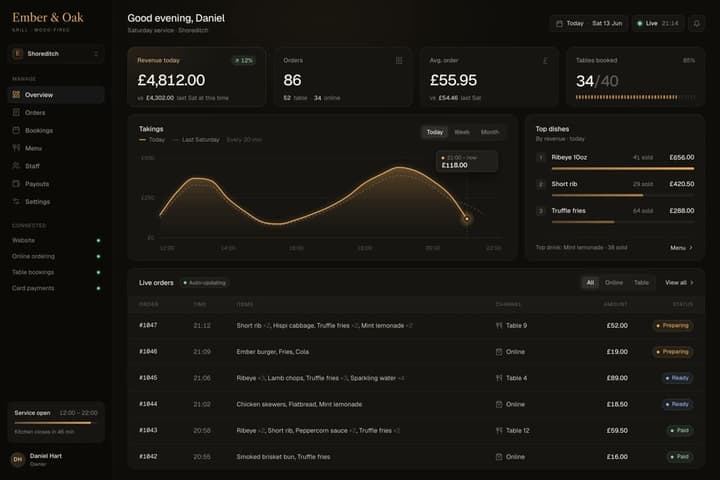The image size is (720, 480).
Task: Click the £89.00 amount of order #1045
Action: pyautogui.click(x=617, y=378)
